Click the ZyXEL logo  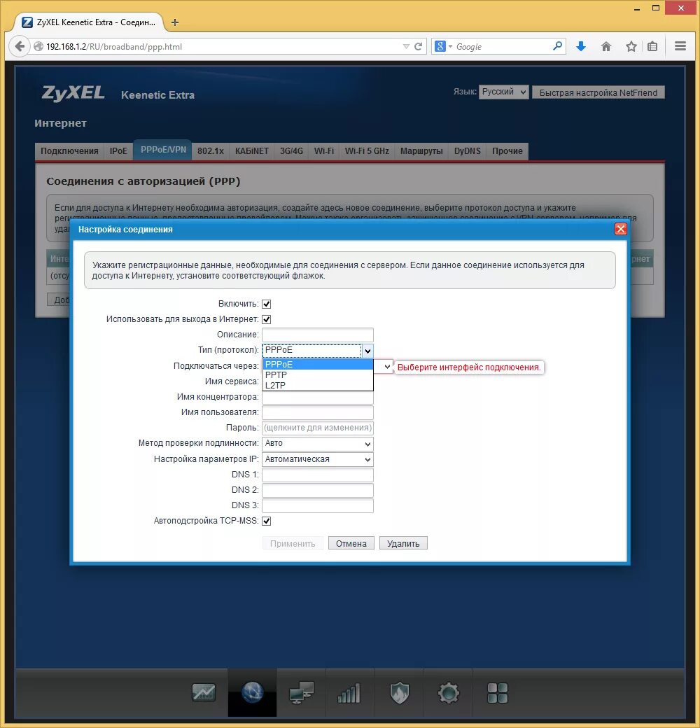pos(73,93)
